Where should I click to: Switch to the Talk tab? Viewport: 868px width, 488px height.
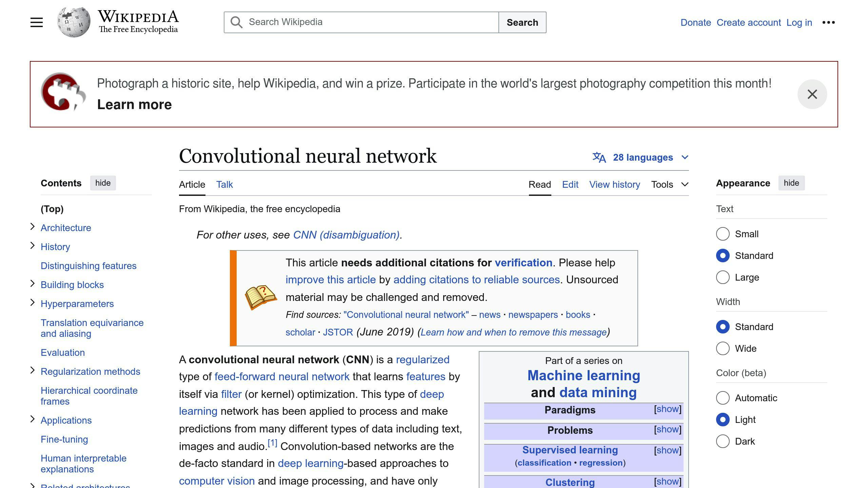(224, 184)
